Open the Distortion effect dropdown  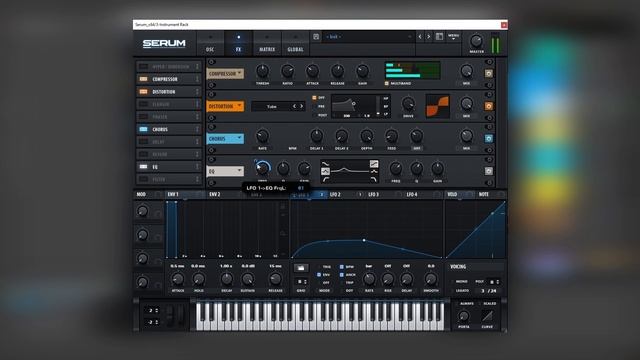click(225, 106)
